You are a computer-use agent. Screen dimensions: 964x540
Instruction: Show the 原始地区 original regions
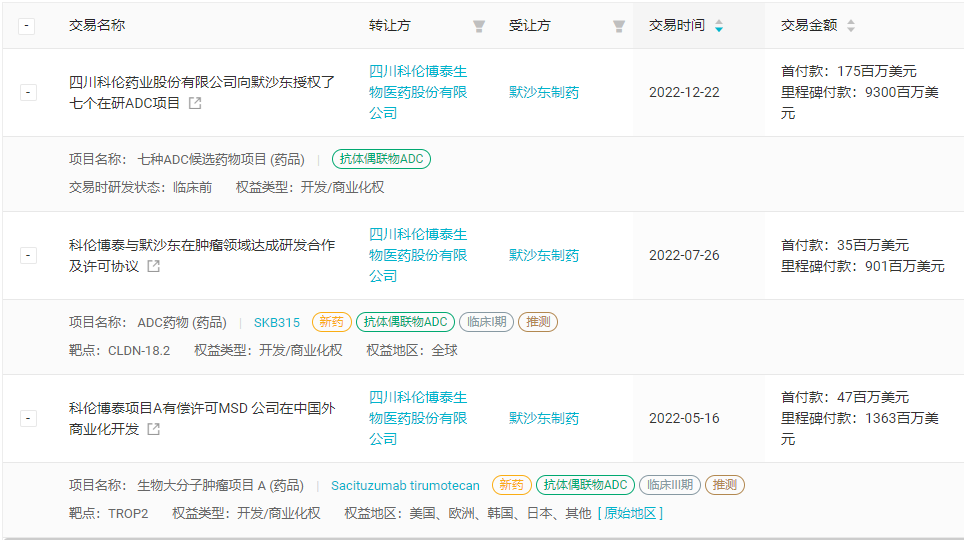tap(630, 513)
